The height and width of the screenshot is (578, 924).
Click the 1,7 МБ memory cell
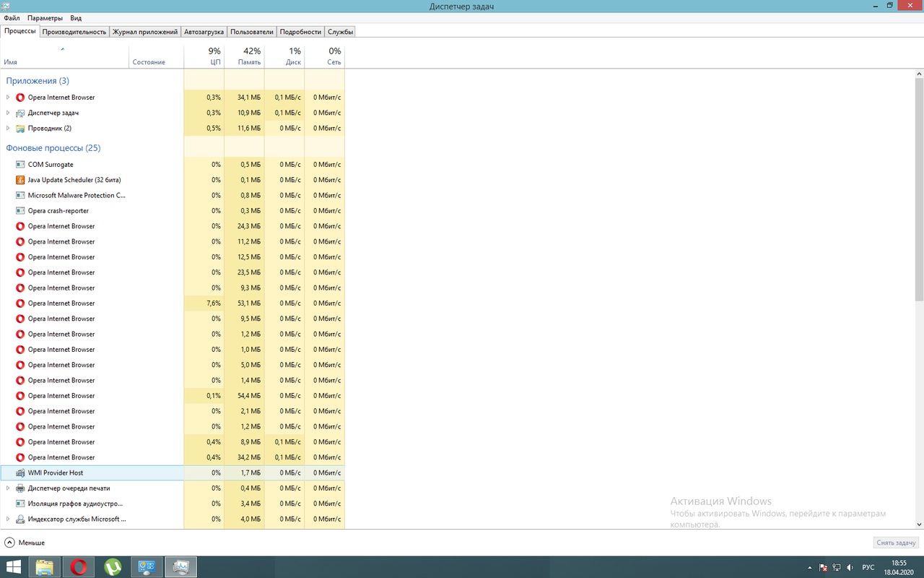244,473
